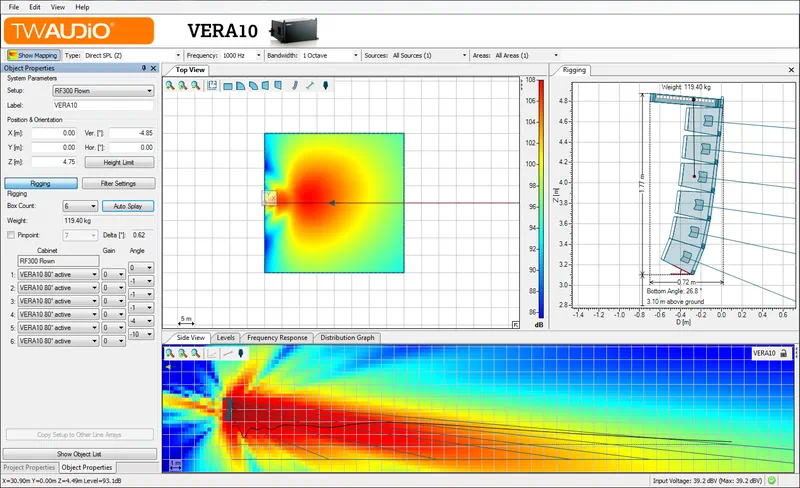Click the line tool in Side View toolbar
The width and height of the screenshot is (800, 488).
click(228, 353)
